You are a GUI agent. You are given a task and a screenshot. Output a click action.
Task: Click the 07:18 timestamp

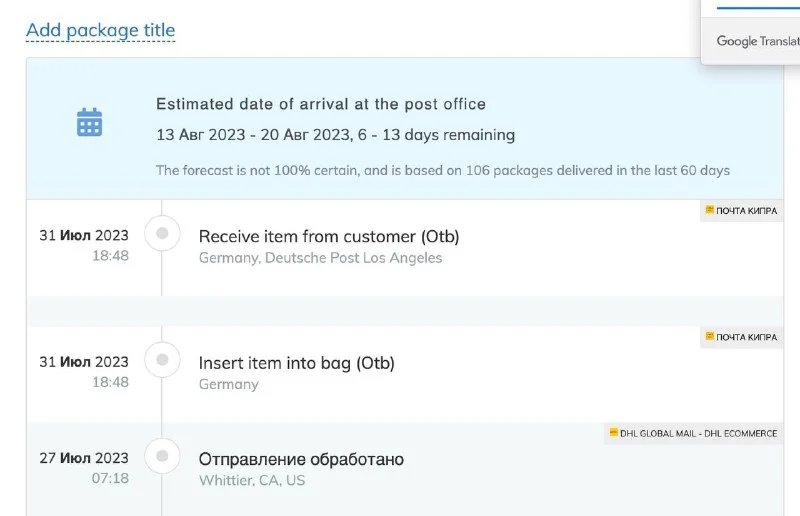tap(110, 478)
